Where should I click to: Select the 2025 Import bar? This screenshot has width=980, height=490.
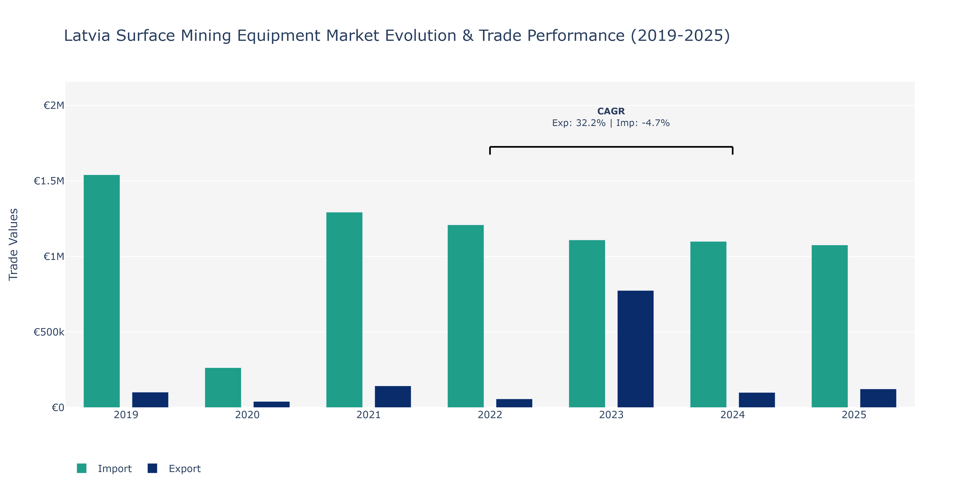tap(830, 326)
